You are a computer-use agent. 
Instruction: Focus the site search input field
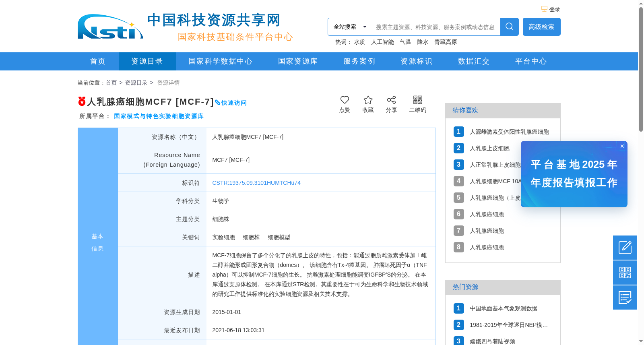pos(434,27)
